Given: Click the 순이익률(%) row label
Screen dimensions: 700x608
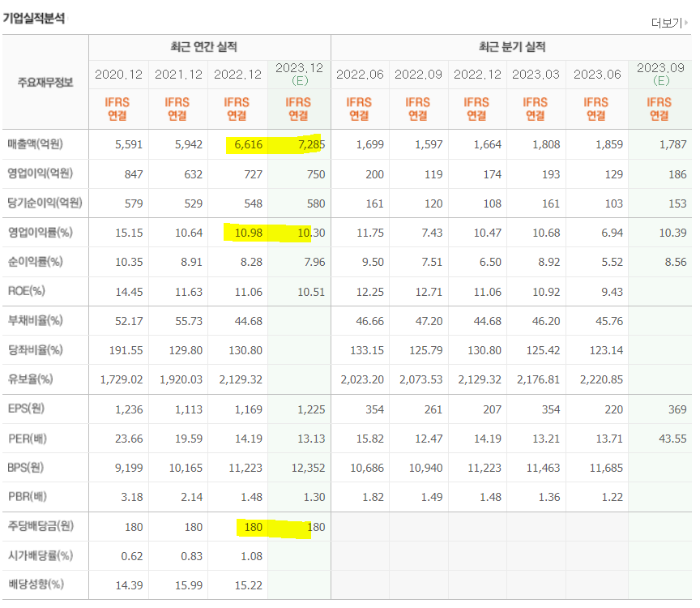Looking at the screenshot, I should (36, 262).
